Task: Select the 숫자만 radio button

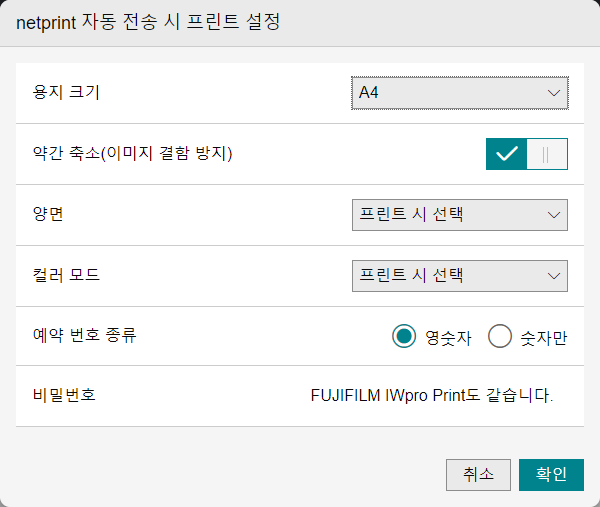Action: coord(500,337)
